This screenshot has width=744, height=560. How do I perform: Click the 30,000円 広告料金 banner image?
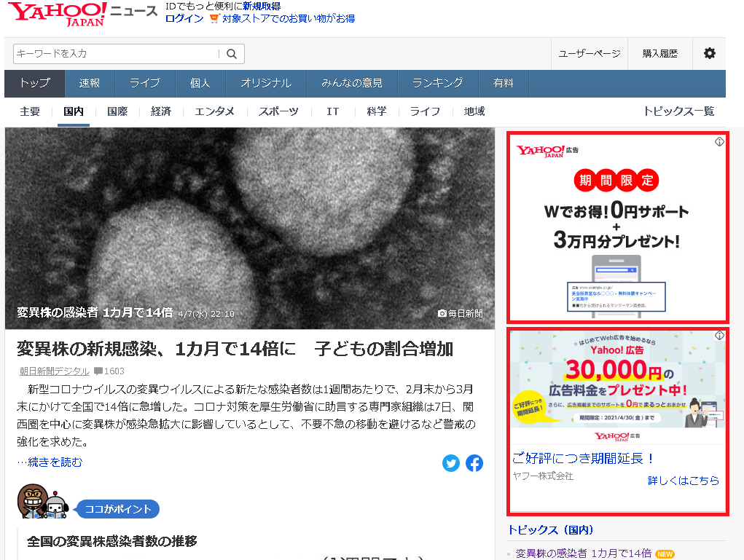click(x=618, y=387)
